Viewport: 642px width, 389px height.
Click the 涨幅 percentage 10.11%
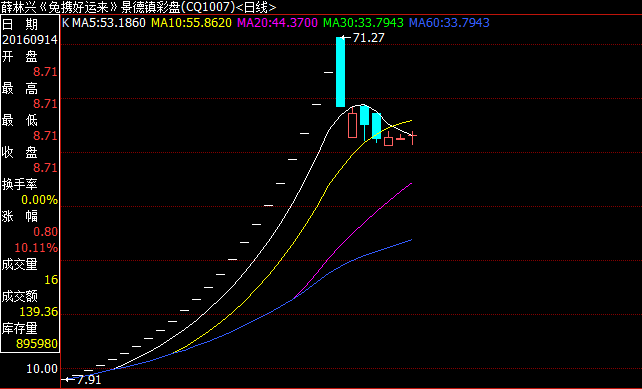tap(36, 248)
